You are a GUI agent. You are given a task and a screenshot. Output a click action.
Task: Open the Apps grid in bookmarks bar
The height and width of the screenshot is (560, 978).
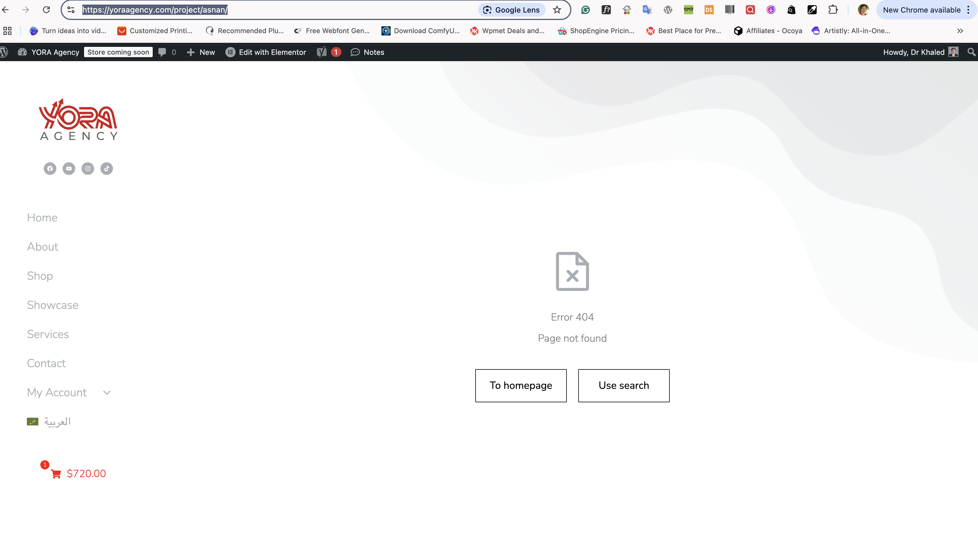coord(7,31)
